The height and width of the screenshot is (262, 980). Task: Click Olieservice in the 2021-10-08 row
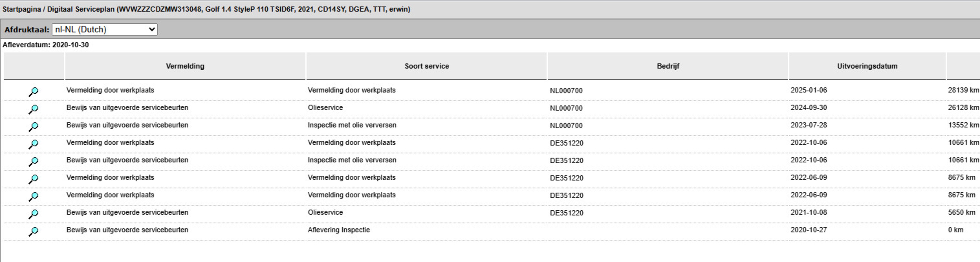click(x=325, y=212)
